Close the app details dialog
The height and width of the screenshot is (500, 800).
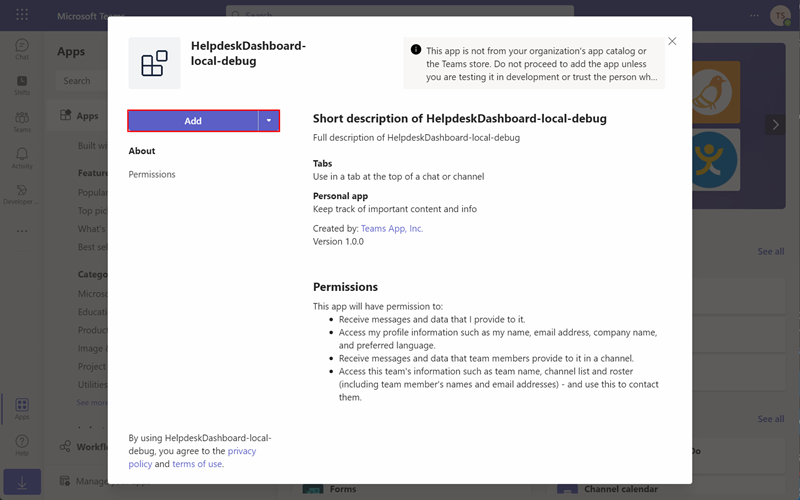(672, 41)
